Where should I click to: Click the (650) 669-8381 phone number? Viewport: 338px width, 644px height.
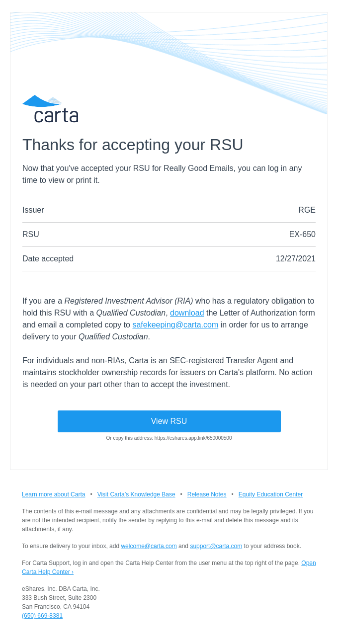pyautogui.click(x=42, y=616)
